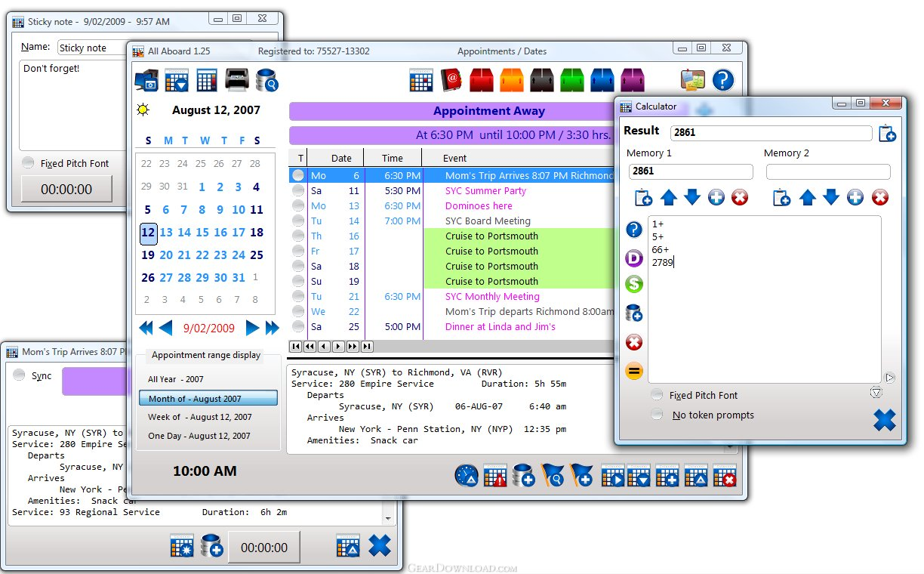Click the green dollar sign icon

click(634, 284)
